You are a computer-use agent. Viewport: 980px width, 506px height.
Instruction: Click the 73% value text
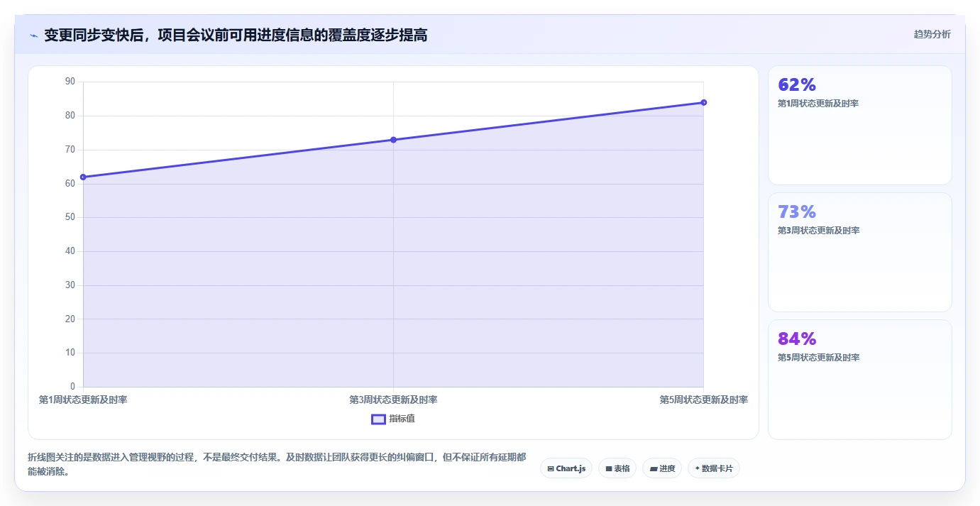[797, 211]
